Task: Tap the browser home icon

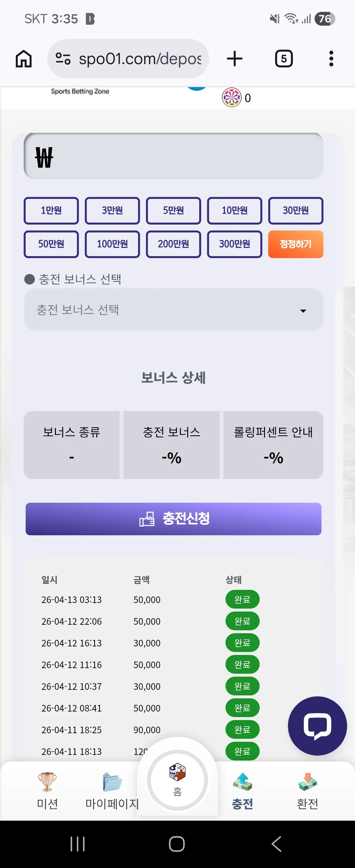Action: (24, 59)
